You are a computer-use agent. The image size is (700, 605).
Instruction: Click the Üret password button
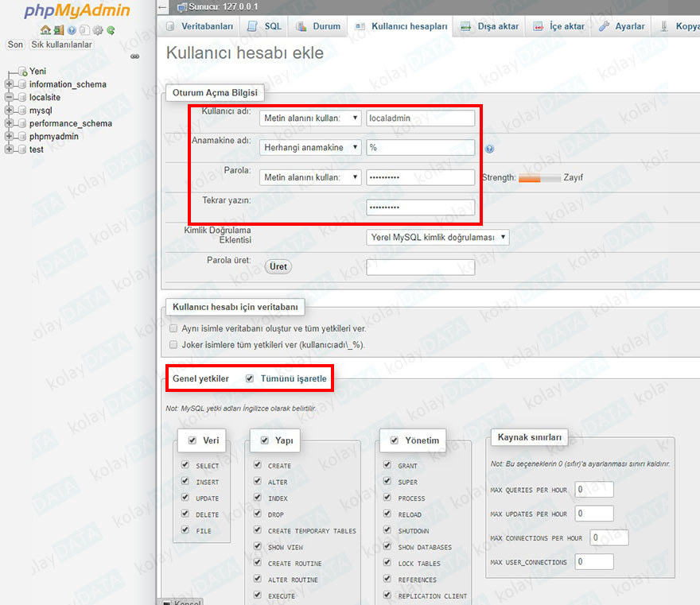pyautogui.click(x=278, y=266)
